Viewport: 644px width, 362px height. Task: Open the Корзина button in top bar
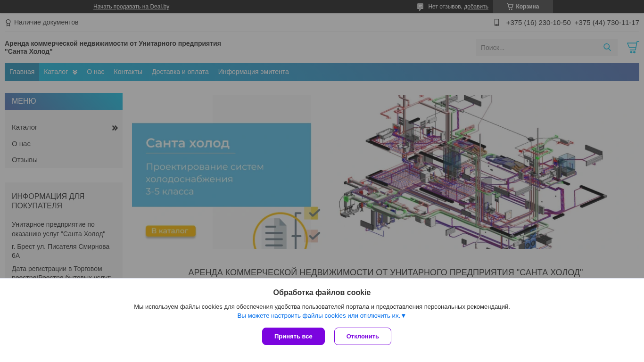523,7
